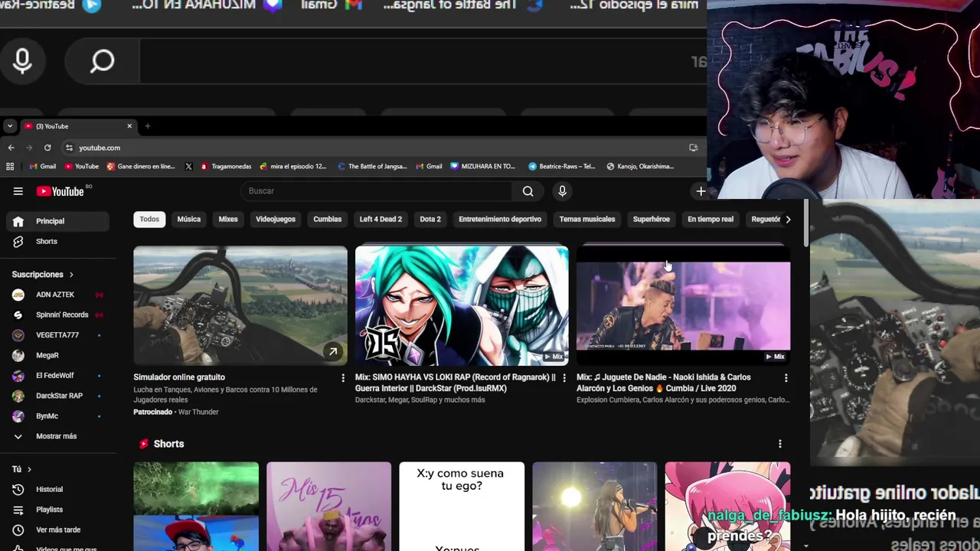Viewport: 980px width, 551px height.
Task: Open ADN AZTEK channel avatar
Action: coord(18,295)
